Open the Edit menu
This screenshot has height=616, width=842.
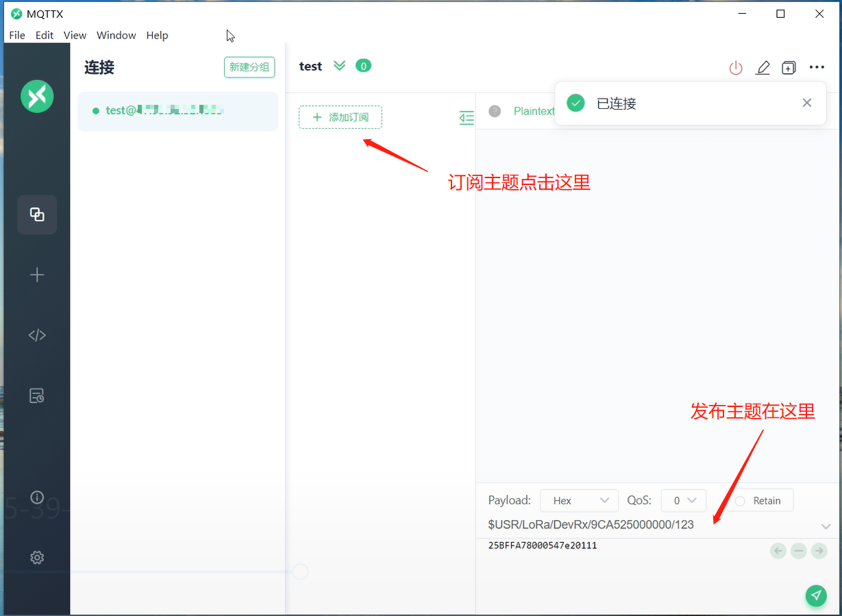(45, 35)
